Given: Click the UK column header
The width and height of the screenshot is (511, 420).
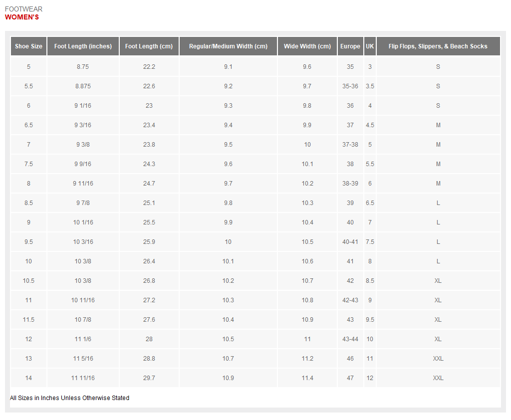Looking at the screenshot, I should click(x=370, y=46).
